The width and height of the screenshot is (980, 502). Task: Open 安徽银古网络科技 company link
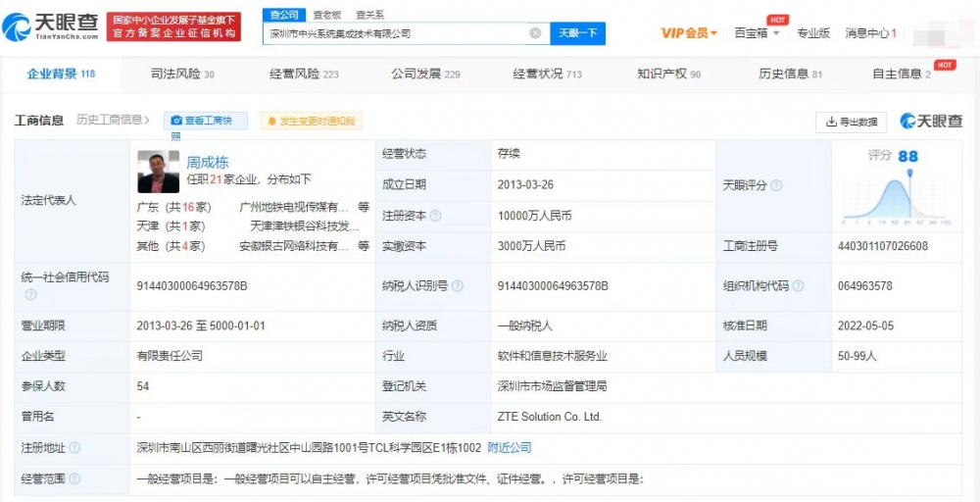(x=294, y=246)
